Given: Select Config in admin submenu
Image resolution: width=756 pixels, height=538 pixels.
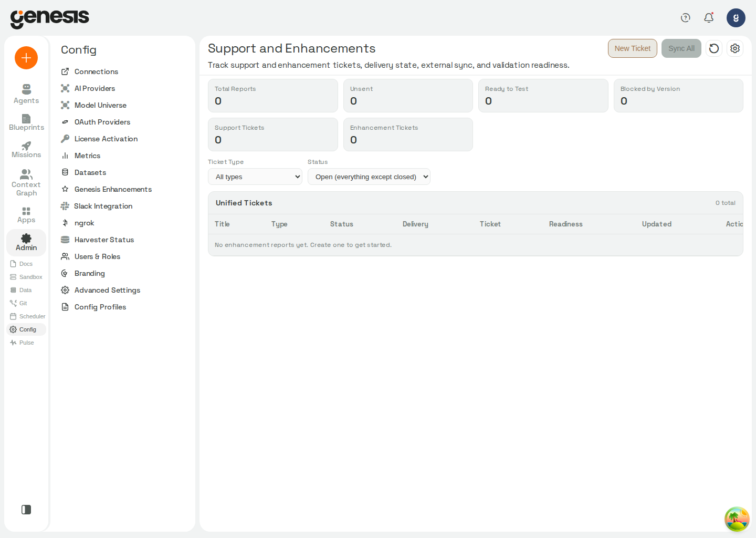Looking at the screenshot, I should point(26,329).
